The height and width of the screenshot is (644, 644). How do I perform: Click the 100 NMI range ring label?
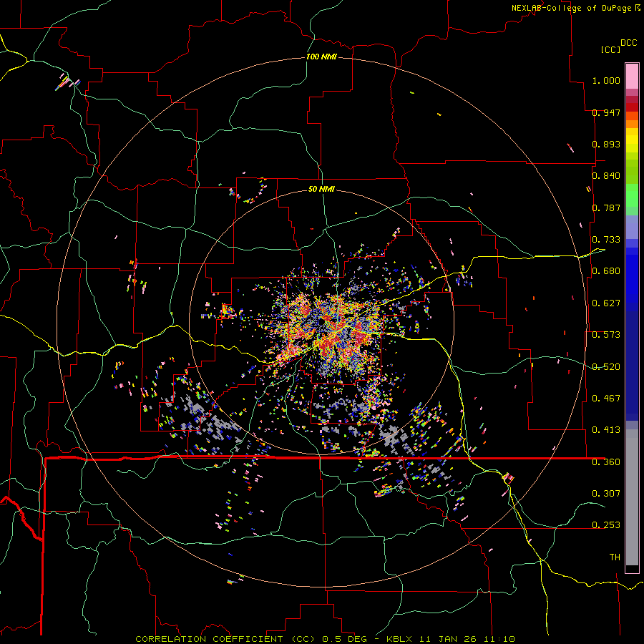click(321, 57)
